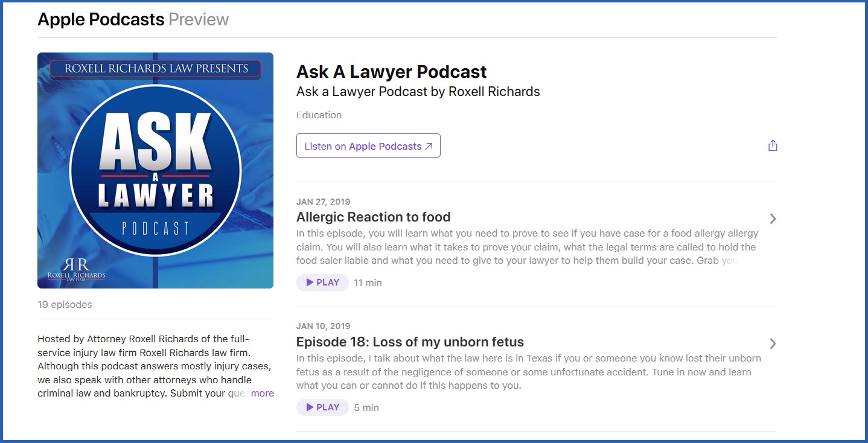Click the JAN 10, 2019 date label
The height and width of the screenshot is (443, 868).
323,327
